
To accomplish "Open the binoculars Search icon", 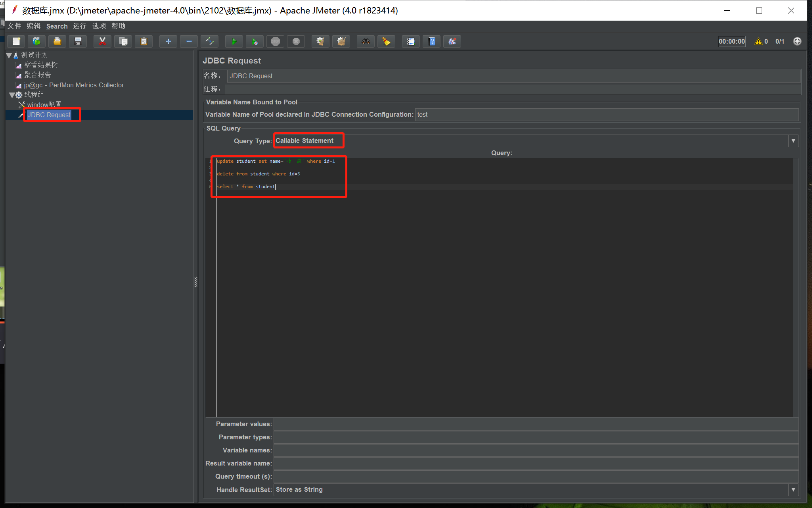I will (366, 41).
